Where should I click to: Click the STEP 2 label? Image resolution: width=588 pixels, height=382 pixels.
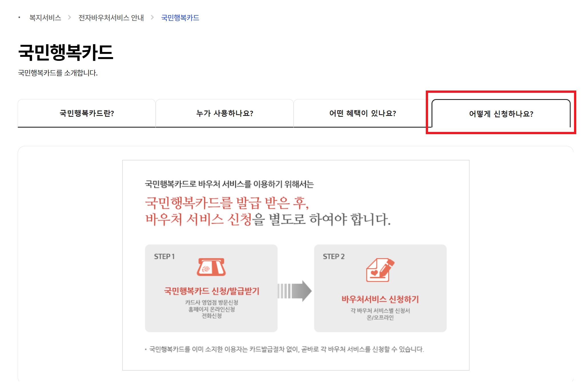click(334, 256)
